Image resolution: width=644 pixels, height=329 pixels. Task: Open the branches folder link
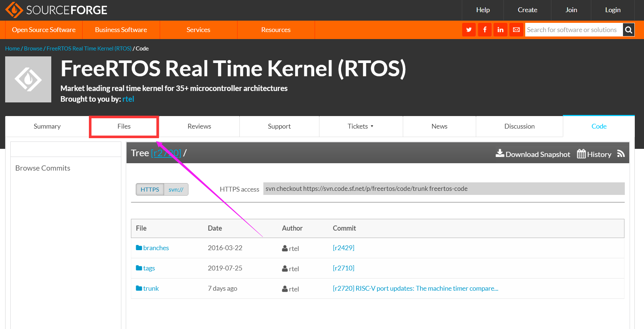(x=156, y=248)
